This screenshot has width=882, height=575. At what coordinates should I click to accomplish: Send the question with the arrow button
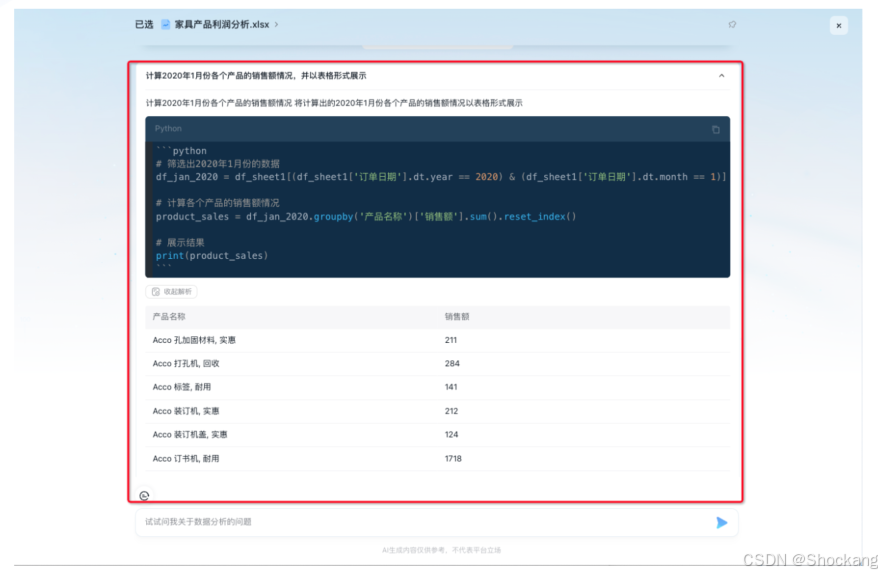722,523
